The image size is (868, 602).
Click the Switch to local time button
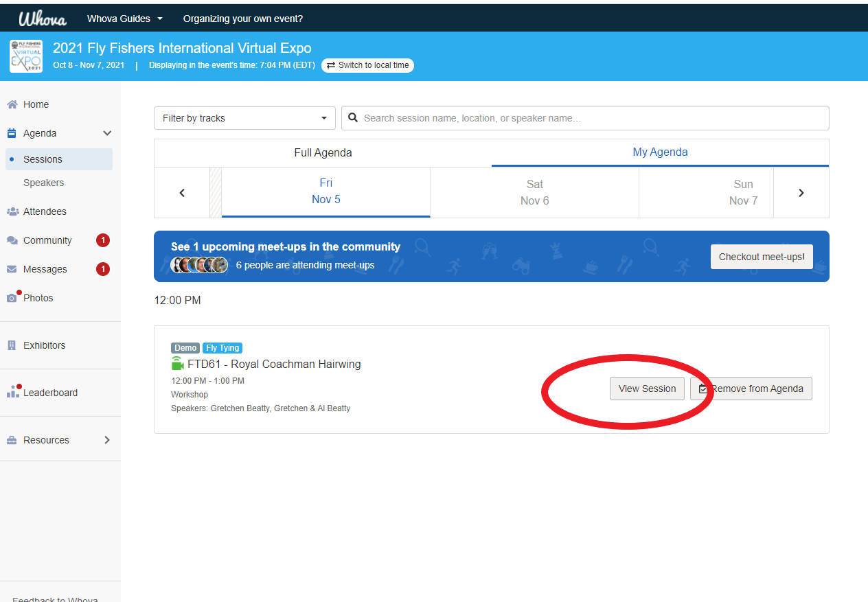tap(367, 65)
